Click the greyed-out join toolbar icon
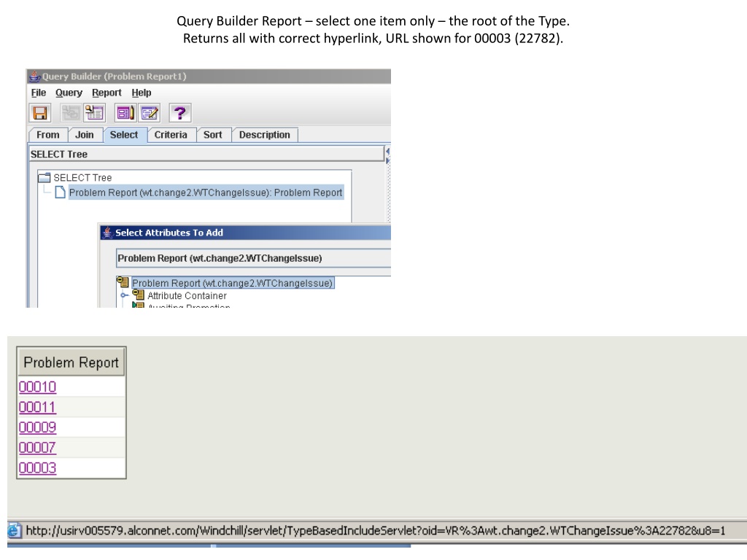The width and height of the screenshot is (747, 560). (71, 113)
